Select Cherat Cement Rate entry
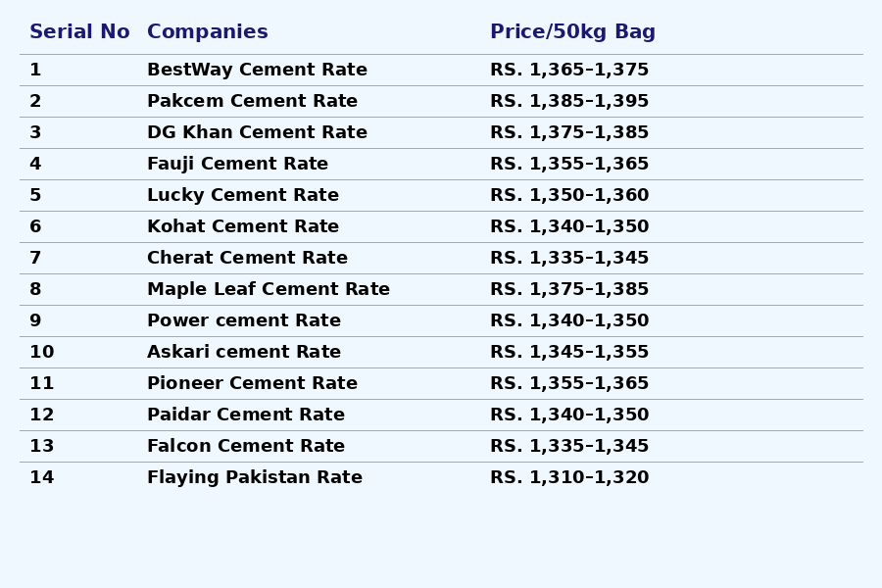 coord(247,259)
